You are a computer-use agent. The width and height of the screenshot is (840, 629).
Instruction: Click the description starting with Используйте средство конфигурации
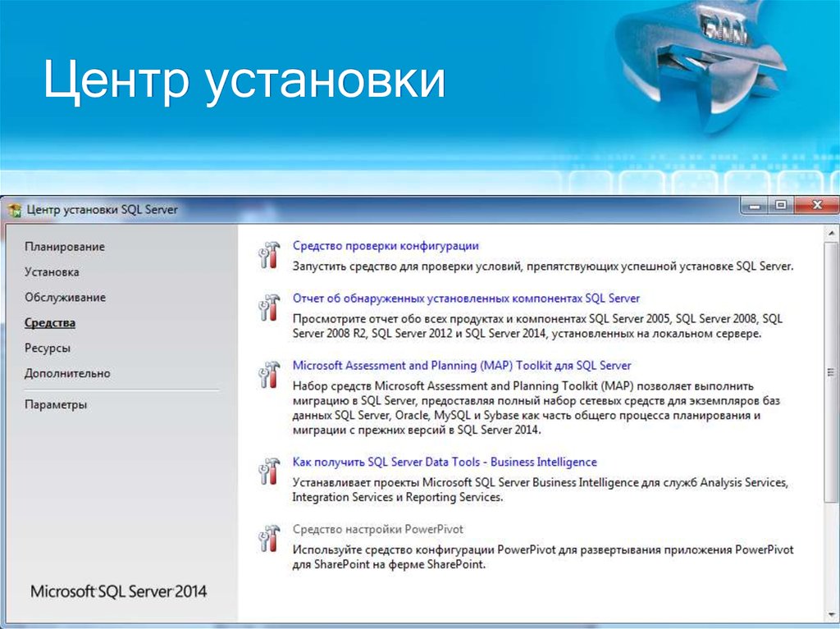point(543,557)
